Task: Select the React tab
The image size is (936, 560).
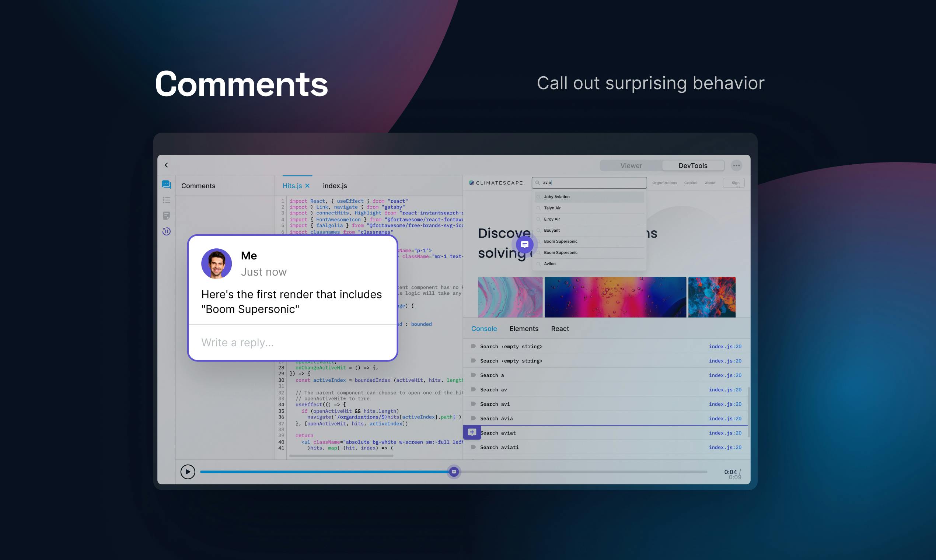Action: (560, 329)
